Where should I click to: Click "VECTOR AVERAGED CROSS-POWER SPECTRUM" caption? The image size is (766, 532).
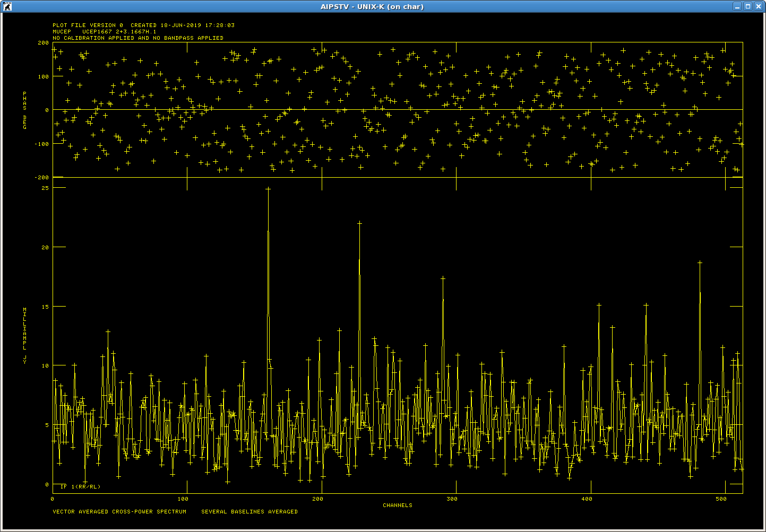point(119,512)
